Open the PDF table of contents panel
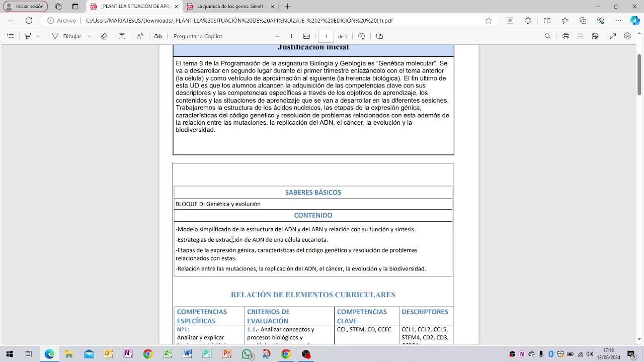 pyautogui.click(x=11, y=36)
